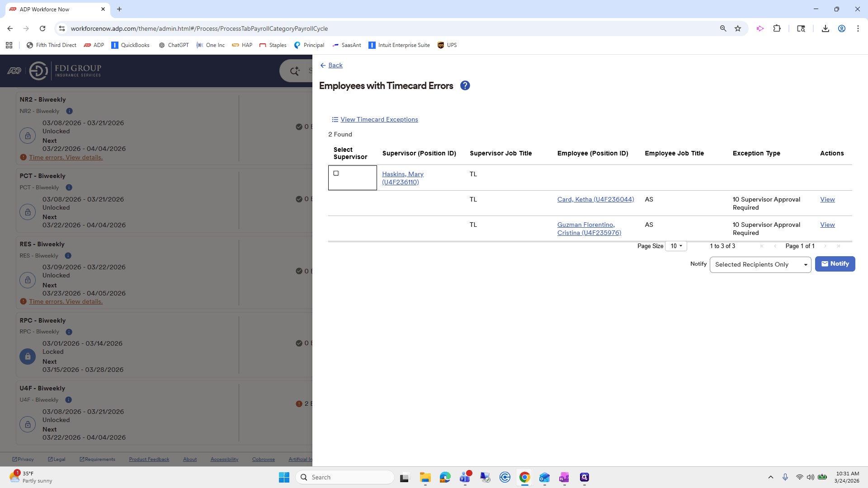Open the Principal bookmark

click(x=309, y=45)
